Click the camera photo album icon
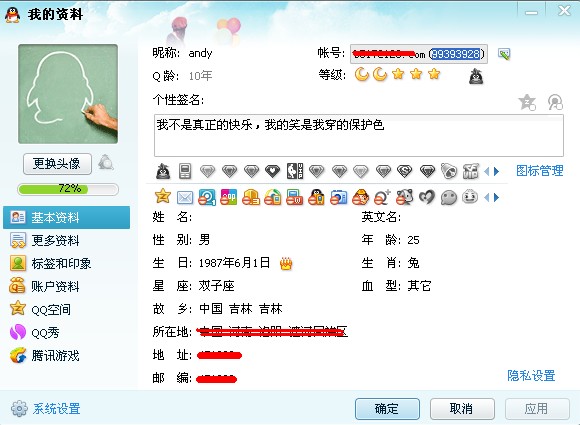Image resolution: width=580 pixels, height=425 pixels. pyautogui.click(x=338, y=197)
